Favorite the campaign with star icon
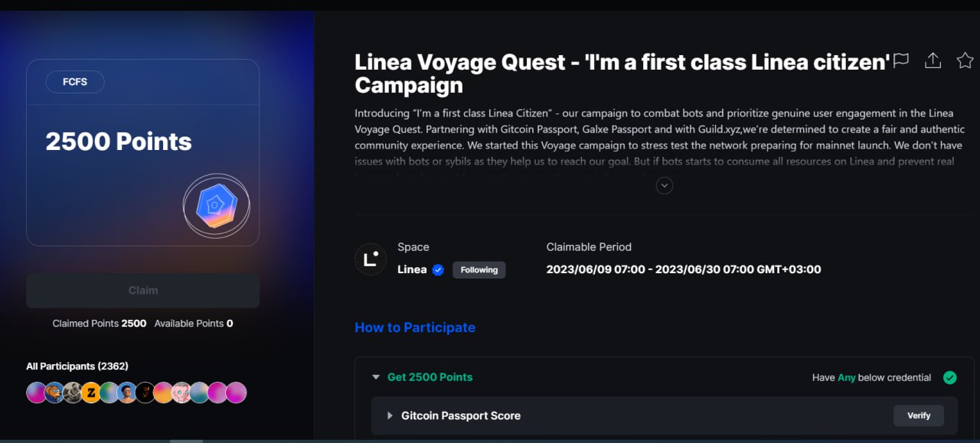 (x=965, y=60)
